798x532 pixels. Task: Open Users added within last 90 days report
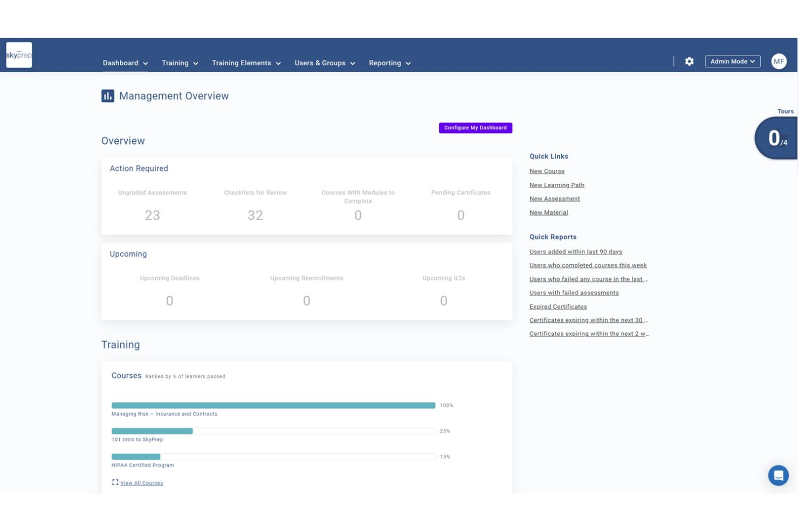[575, 251]
